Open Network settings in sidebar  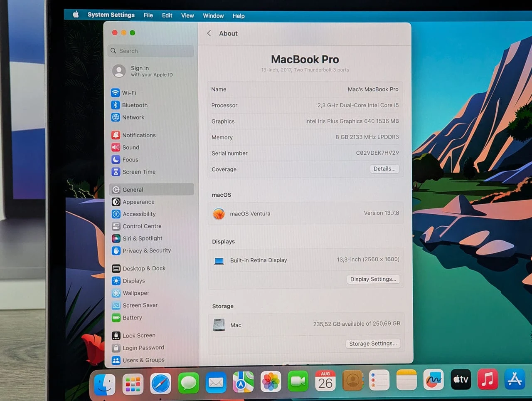tap(128, 117)
